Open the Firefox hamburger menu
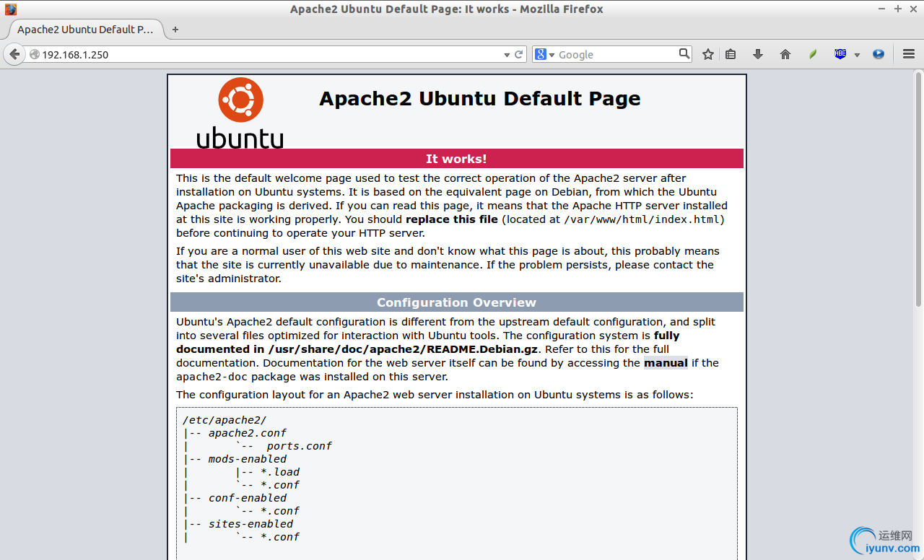The image size is (924, 560). point(909,54)
